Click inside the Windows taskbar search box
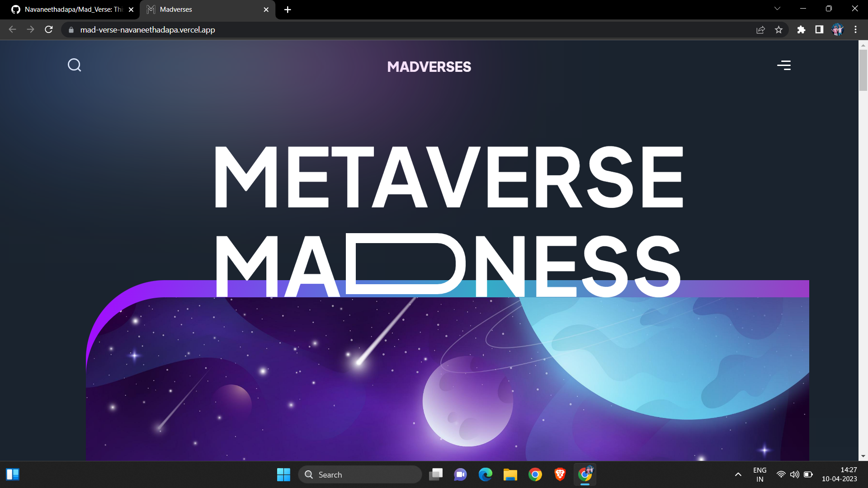 (x=360, y=474)
